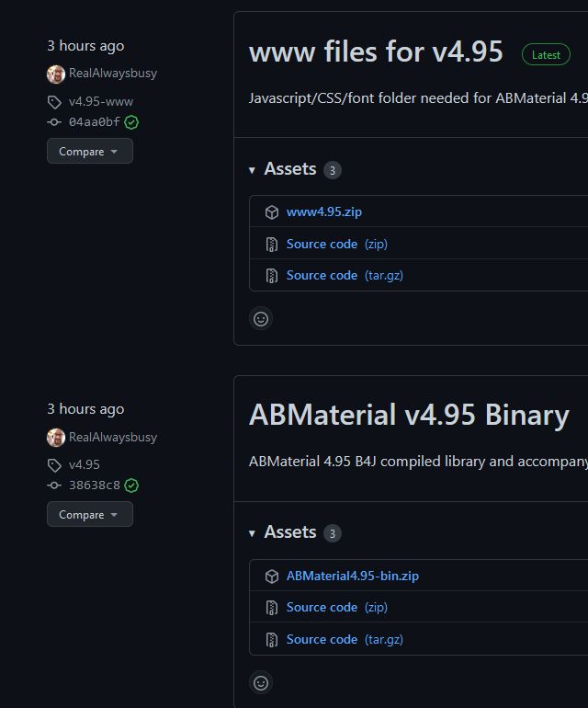Open the v4.95 tag link
588x708 pixels.
tap(85, 464)
